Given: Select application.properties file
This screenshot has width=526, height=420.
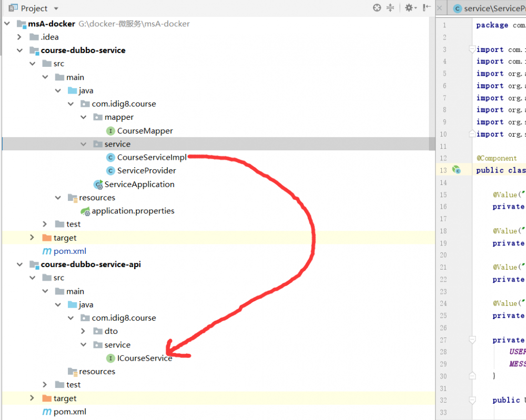Looking at the screenshot, I should [x=133, y=211].
